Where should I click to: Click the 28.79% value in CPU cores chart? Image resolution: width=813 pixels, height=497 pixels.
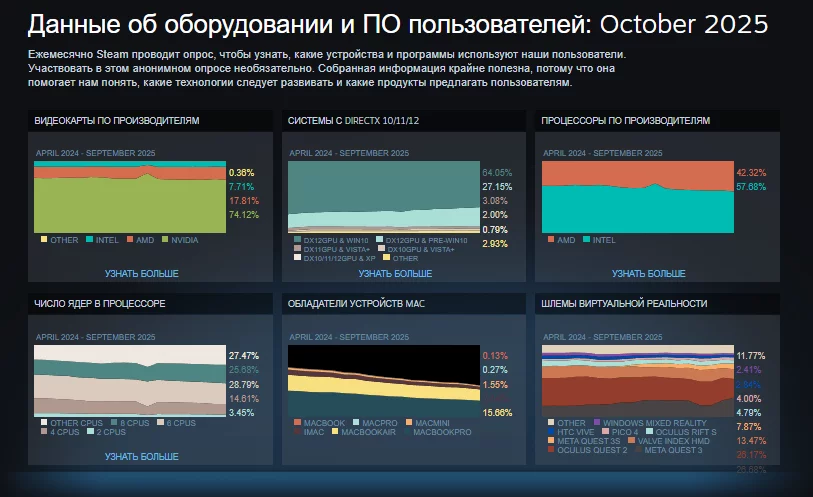click(244, 385)
